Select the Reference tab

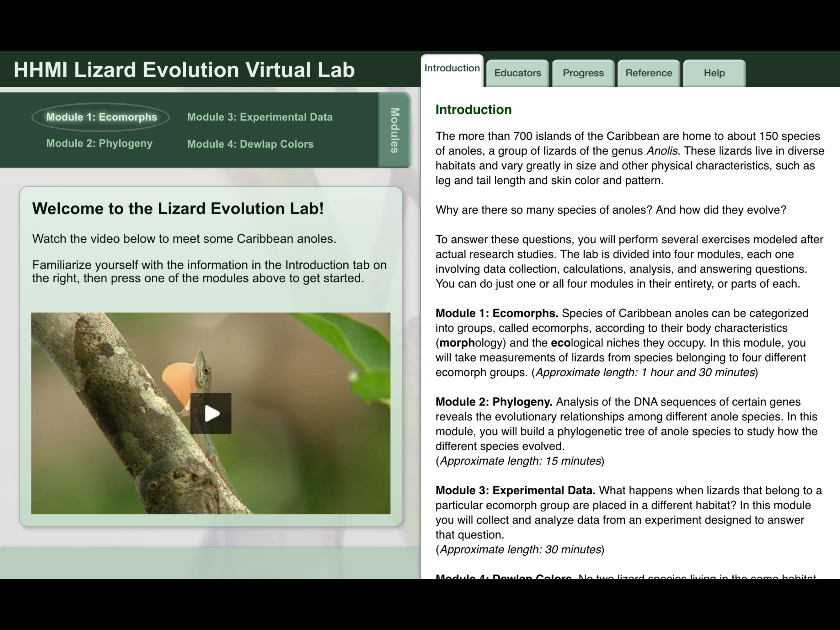click(649, 73)
